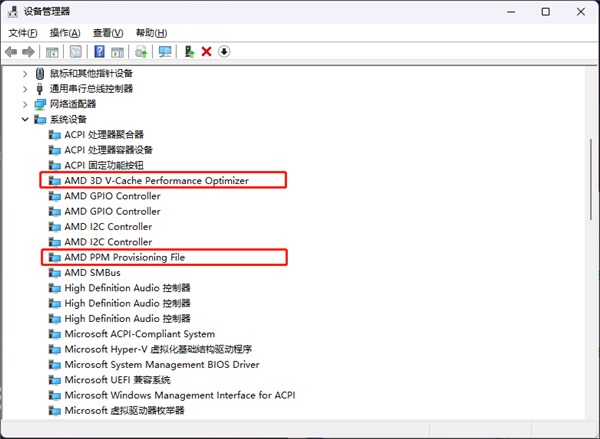Expand the 网络适配器 category
Viewport: 600px width, 439px height.
(x=25, y=104)
